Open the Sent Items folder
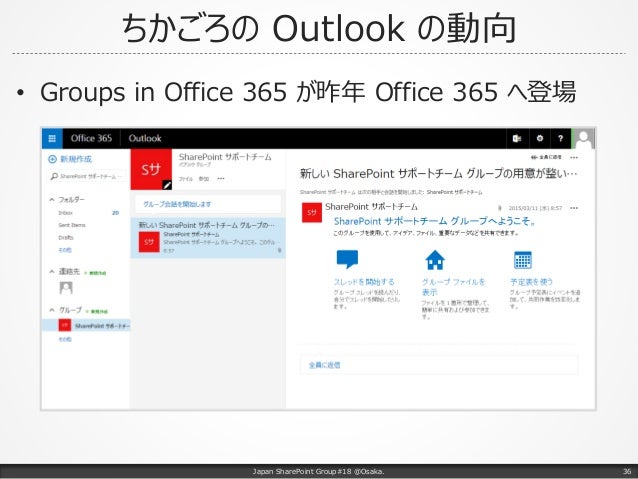 click(x=72, y=225)
